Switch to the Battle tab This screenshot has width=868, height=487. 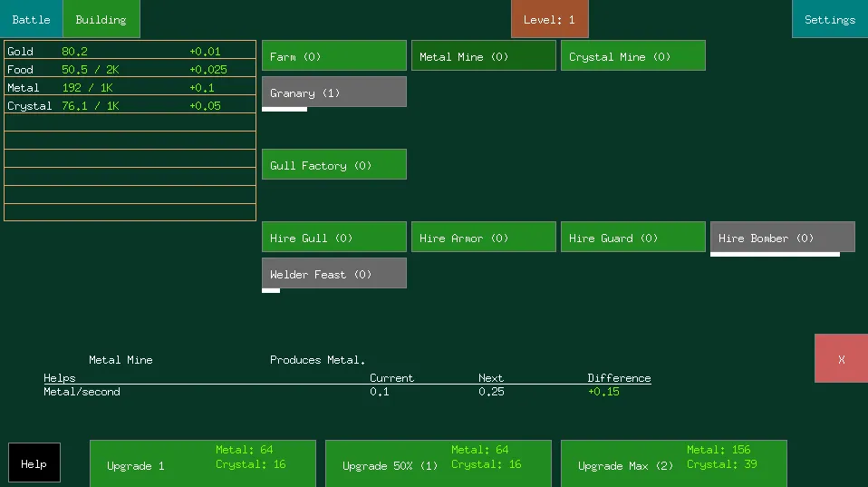coord(31,19)
